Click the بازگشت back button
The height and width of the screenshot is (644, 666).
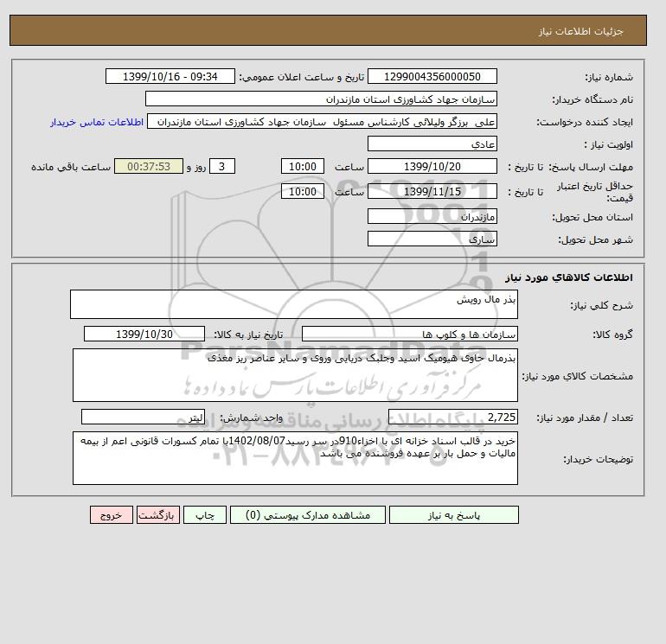click(158, 515)
